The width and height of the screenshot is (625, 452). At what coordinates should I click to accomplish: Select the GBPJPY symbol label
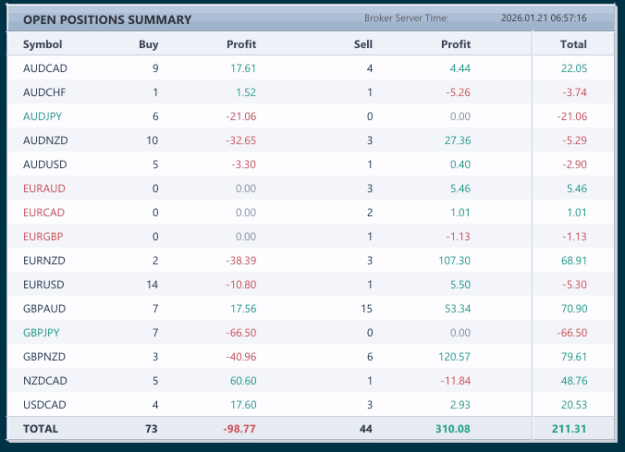[x=41, y=333]
